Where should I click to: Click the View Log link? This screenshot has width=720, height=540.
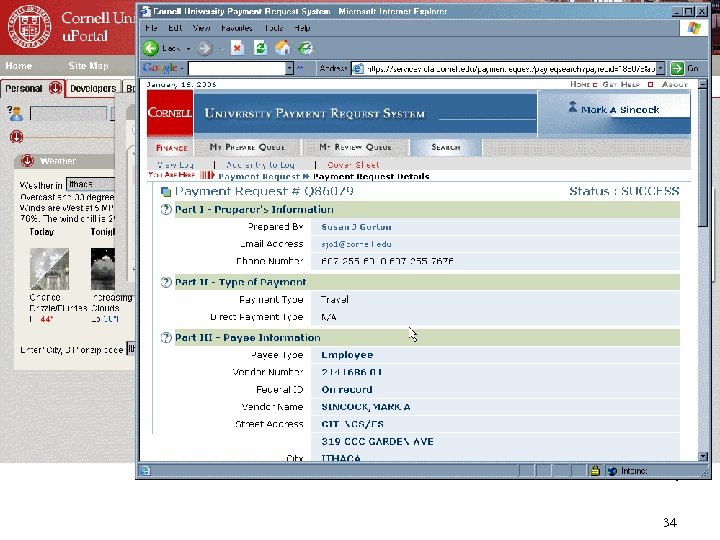coord(175,164)
